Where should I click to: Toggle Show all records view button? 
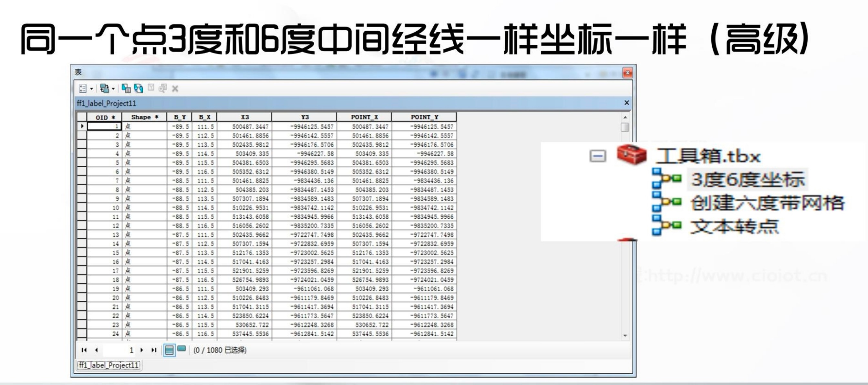[169, 350]
